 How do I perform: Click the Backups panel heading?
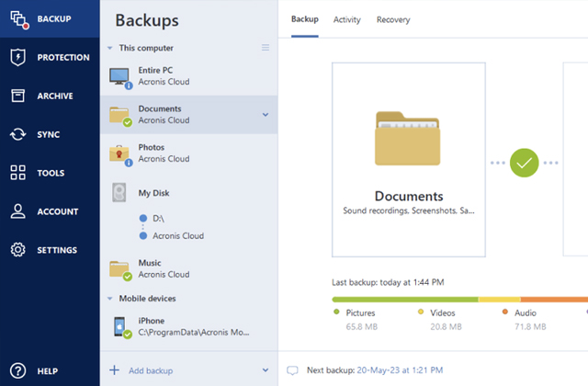tap(147, 20)
